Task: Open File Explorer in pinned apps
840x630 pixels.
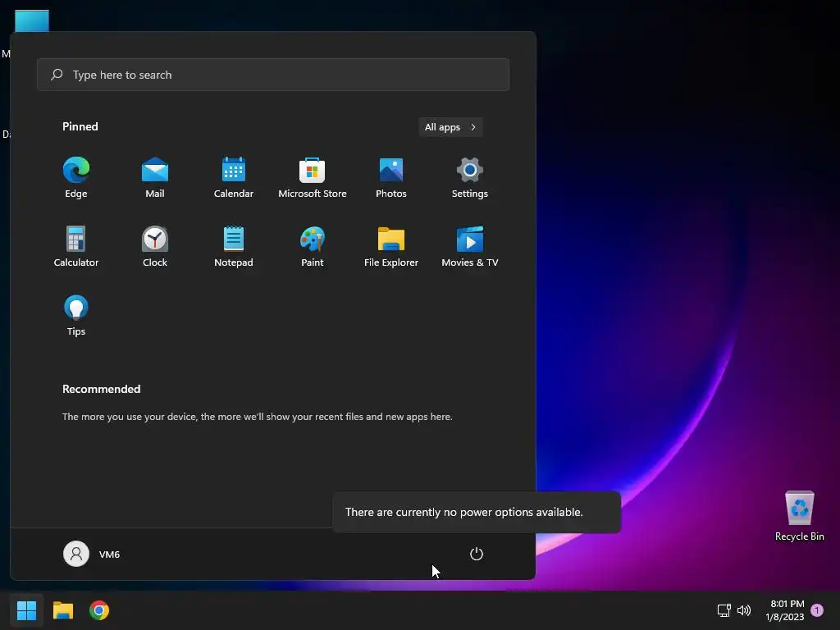Action: point(391,246)
